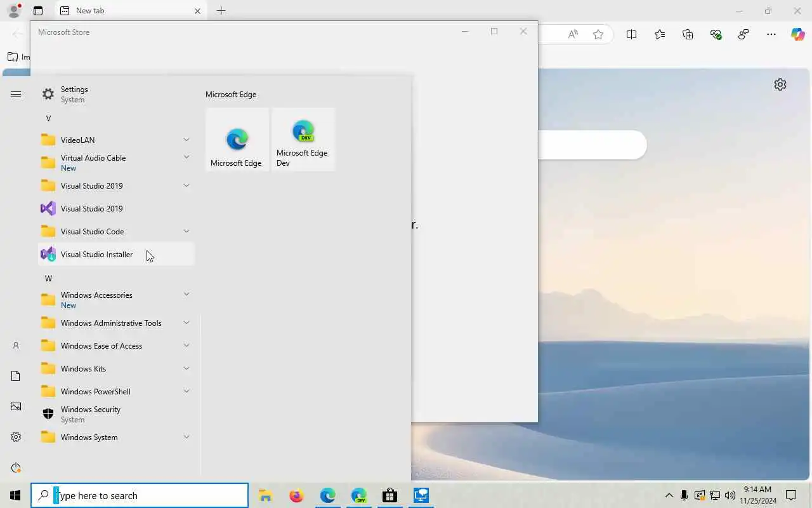
Task: Click the Windows Start button
Action: point(15,495)
